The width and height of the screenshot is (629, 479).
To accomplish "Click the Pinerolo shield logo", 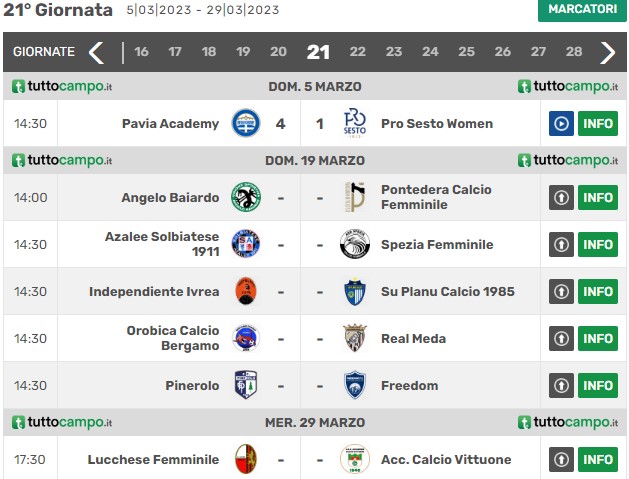I will click(x=246, y=385).
